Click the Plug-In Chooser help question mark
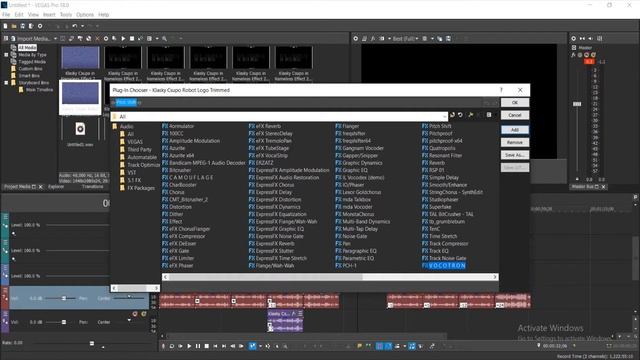 (x=501, y=90)
